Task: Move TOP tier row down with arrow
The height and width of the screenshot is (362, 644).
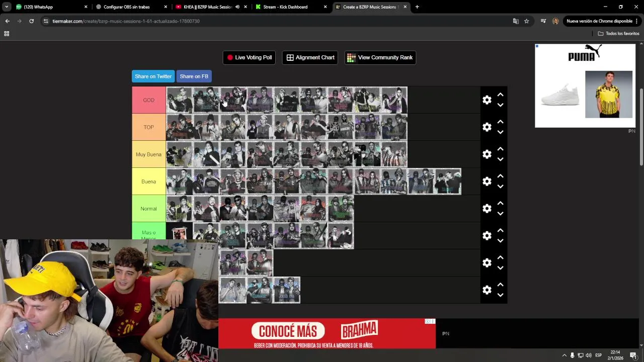Action: point(500,132)
